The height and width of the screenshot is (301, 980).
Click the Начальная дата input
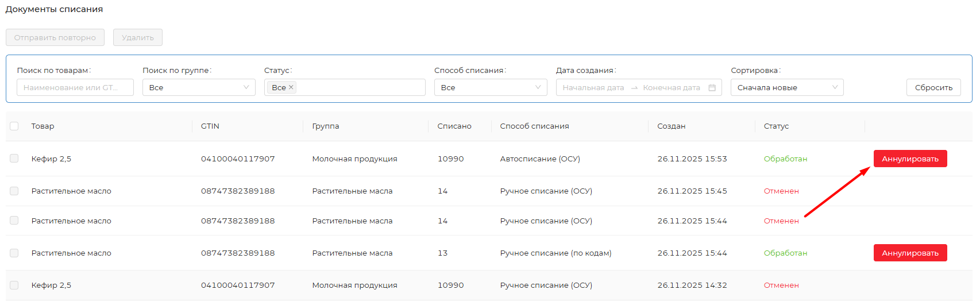tap(593, 88)
